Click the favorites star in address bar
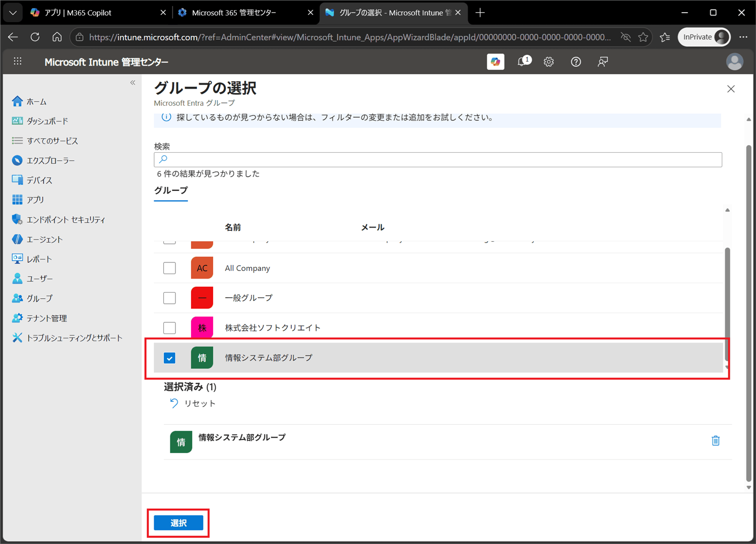The height and width of the screenshot is (544, 756). click(643, 37)
